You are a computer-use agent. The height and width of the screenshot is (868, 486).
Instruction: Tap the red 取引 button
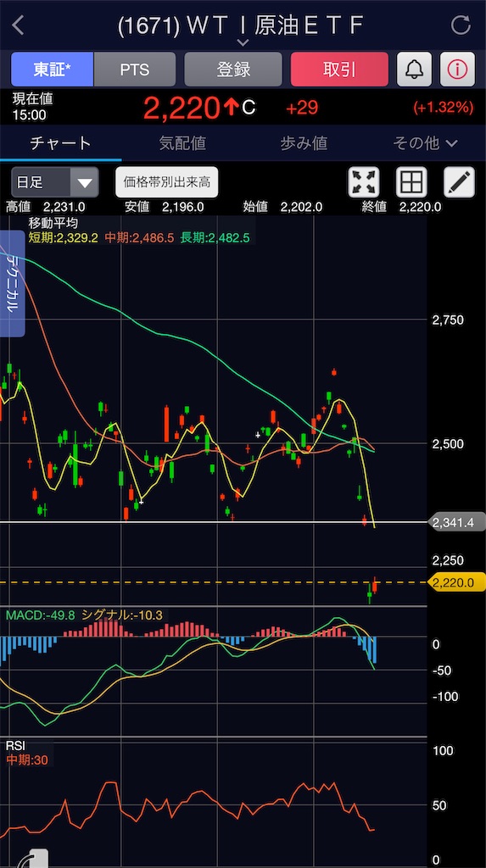point(339,70)
